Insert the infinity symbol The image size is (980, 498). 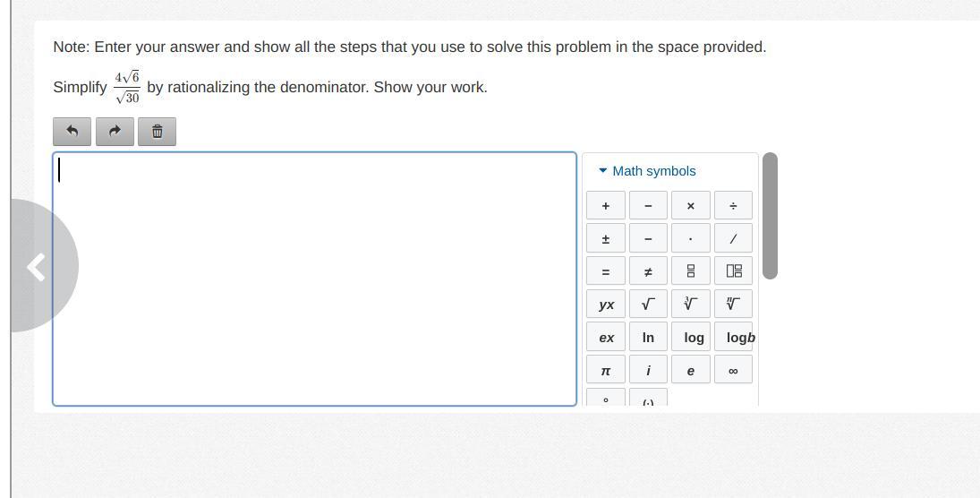pyautogui.click(x=733, y=370)
